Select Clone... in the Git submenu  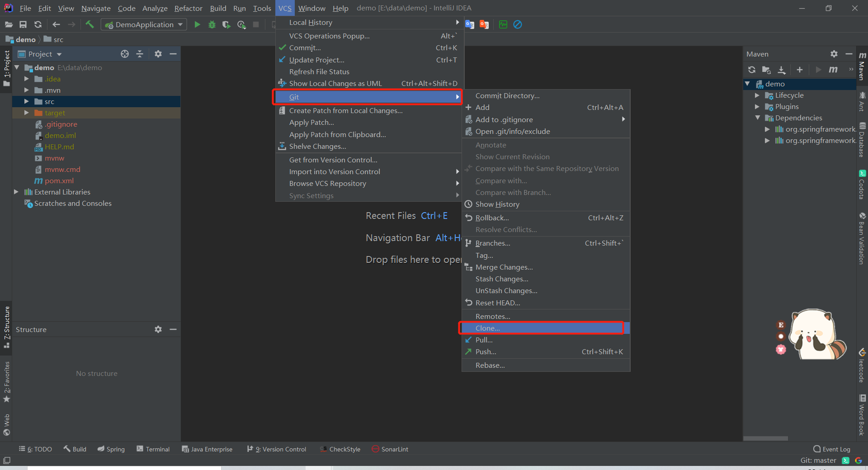click(546, 328)
